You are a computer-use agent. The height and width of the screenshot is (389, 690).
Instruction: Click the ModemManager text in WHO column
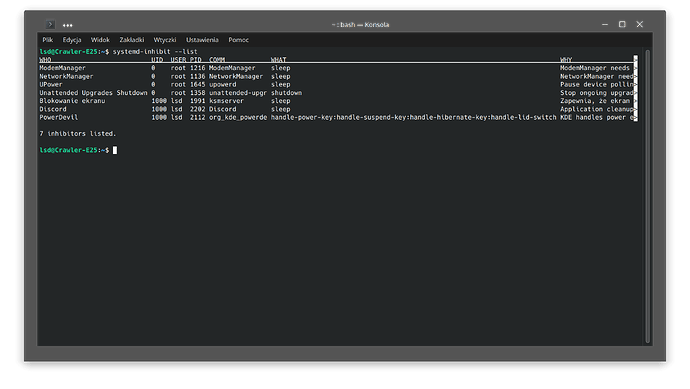(x=62, y=68)
